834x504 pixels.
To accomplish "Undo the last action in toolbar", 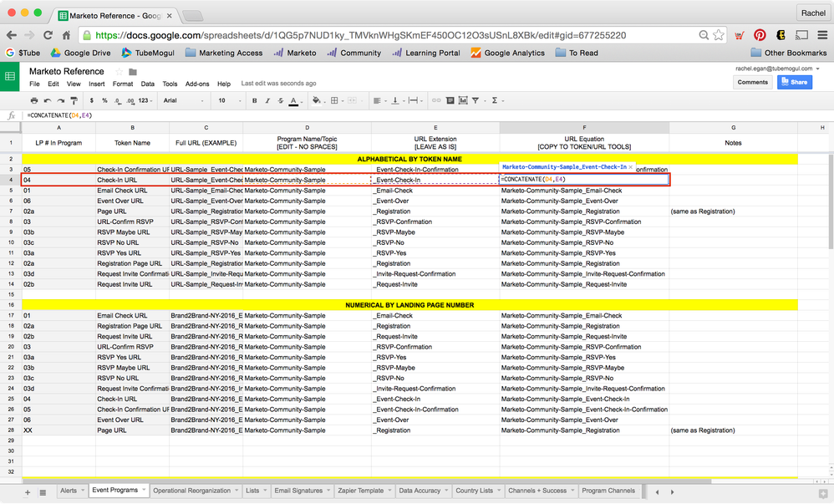I will point(48,100).
